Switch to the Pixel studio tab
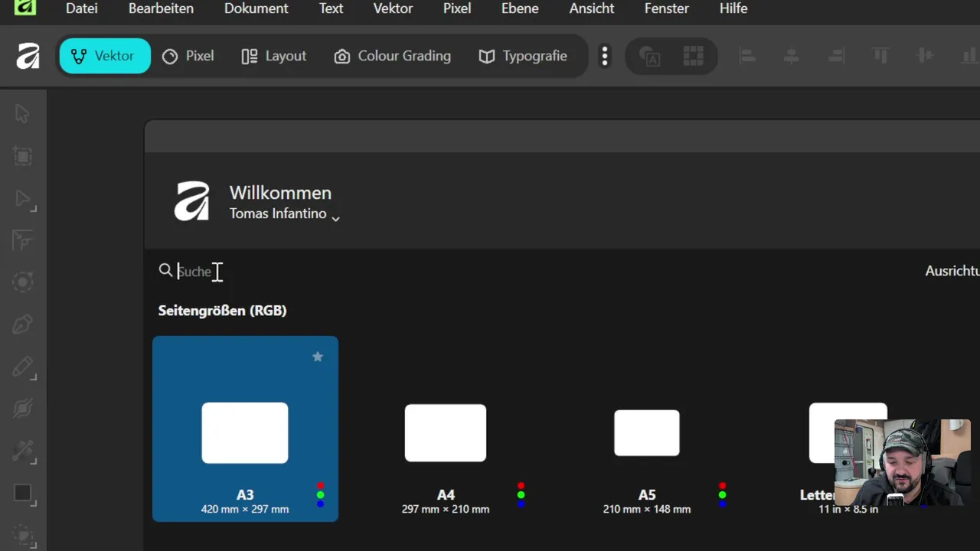Image resolution: width=980 pixels, height=551 pixels. pyautogui.click(x=188, y=56)
